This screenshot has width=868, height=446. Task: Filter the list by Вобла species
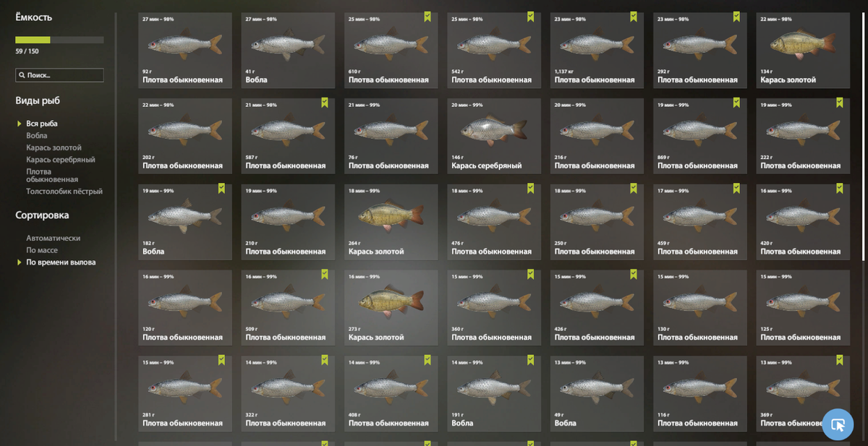37,135
